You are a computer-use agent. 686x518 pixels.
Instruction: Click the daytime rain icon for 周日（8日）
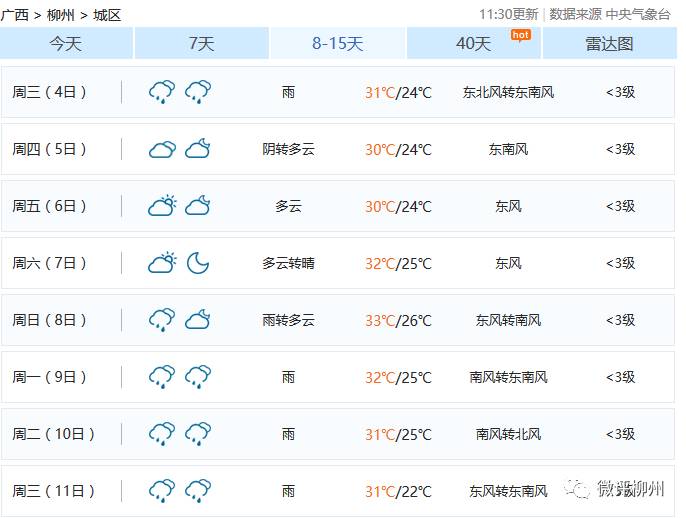(x=162, y=320)
